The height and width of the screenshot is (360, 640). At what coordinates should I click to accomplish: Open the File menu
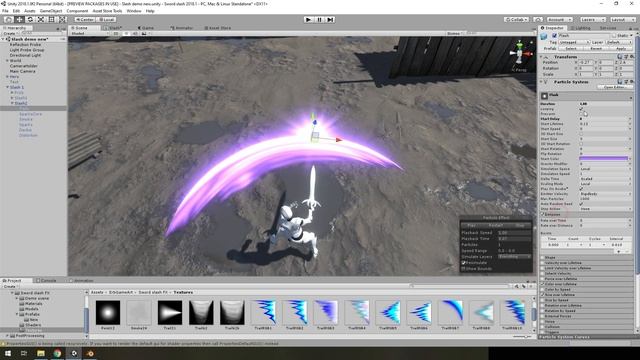[x=5, y=11]
